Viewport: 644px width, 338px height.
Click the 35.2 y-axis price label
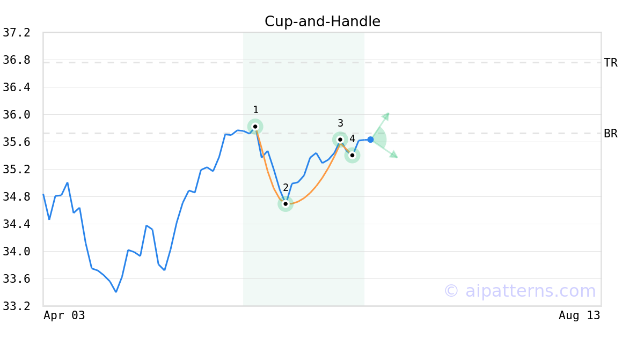tap(17, 170)
